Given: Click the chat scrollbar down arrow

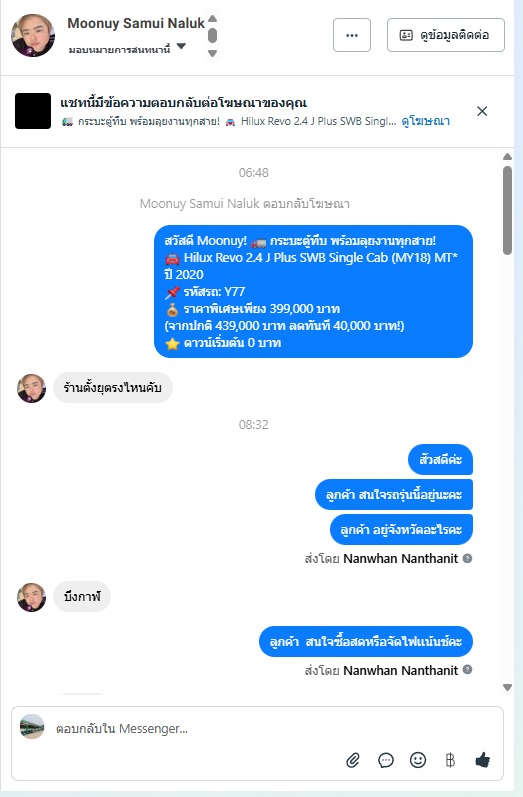Looking at the screenshot, I should click(507, 687).
